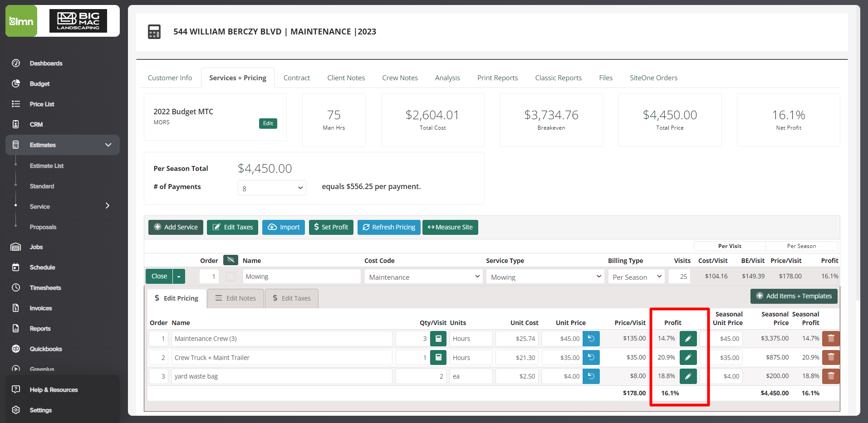
Task: Select the Reports icon in sidebar
Action: tap(16, 328)
